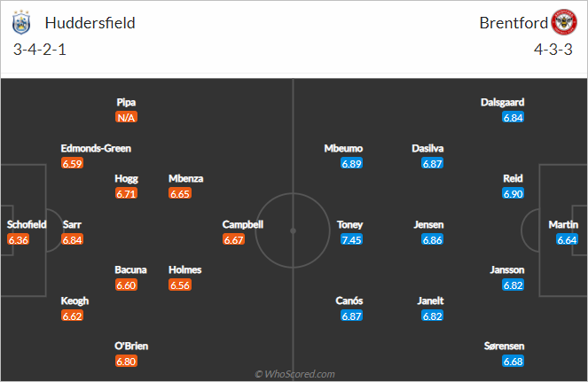Click the WhoScored.com watermark
Viewport: 588px width, 382px height.
(294, 374)
